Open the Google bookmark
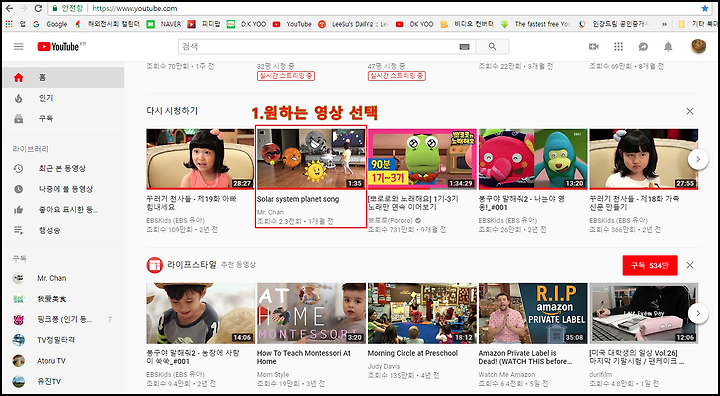 coord(51,24)
